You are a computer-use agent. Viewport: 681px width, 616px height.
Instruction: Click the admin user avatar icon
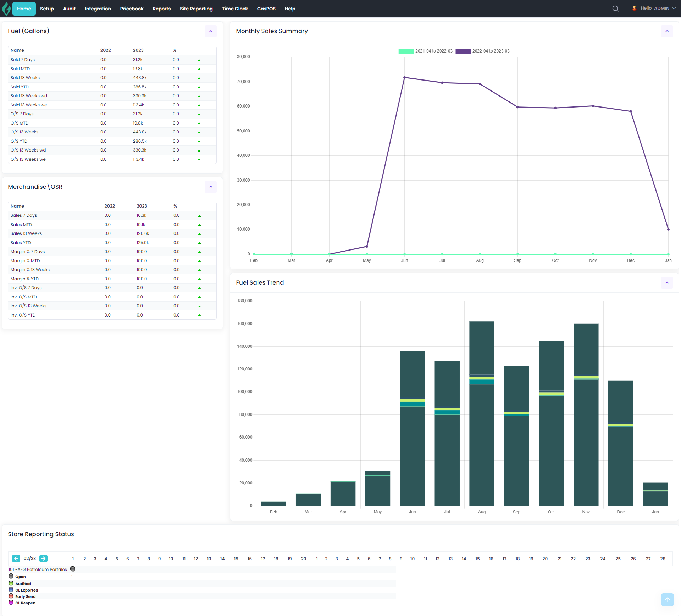coord(634,8)
